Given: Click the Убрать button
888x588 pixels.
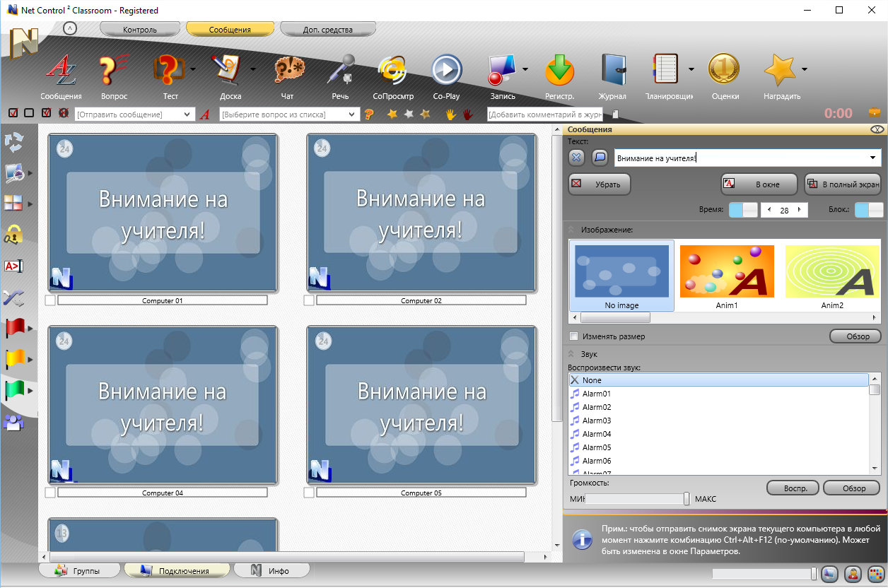Looking at the screenshot, I should (599, 184).
